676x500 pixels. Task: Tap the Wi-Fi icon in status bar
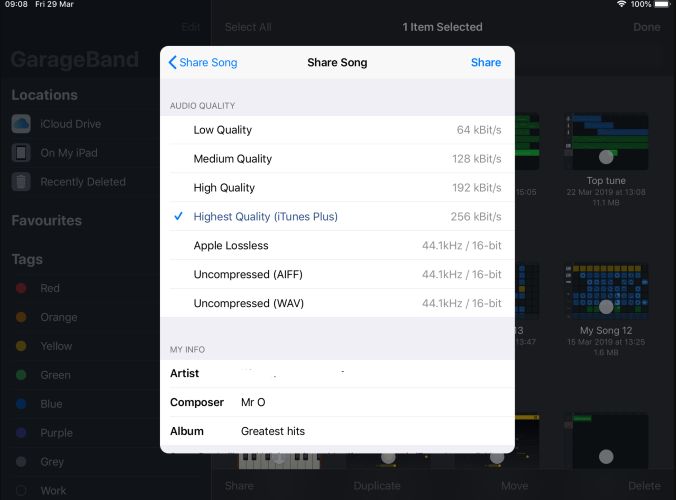621,6
